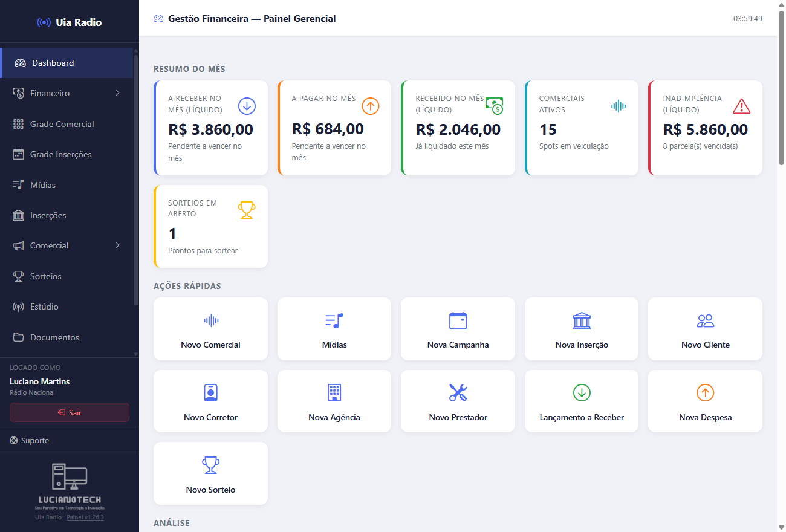Click the yellow trophy on Sorteios em Aberto card
The width and height of the screenshot is (786, 532).
point(247,210)
